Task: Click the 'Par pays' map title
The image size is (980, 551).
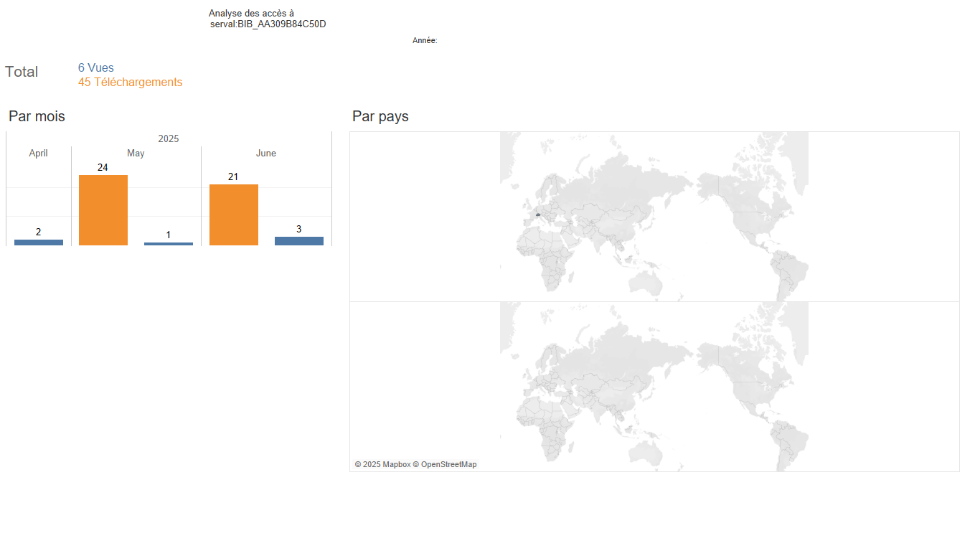Action: click(380, 116)
